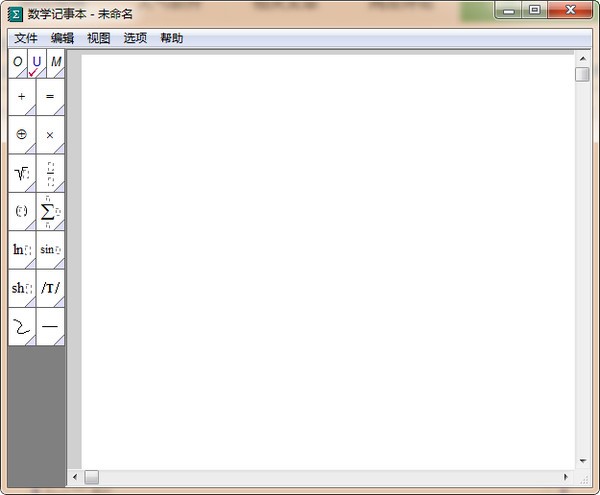Click the vertical scrollbar down arrow

point(582,460)
